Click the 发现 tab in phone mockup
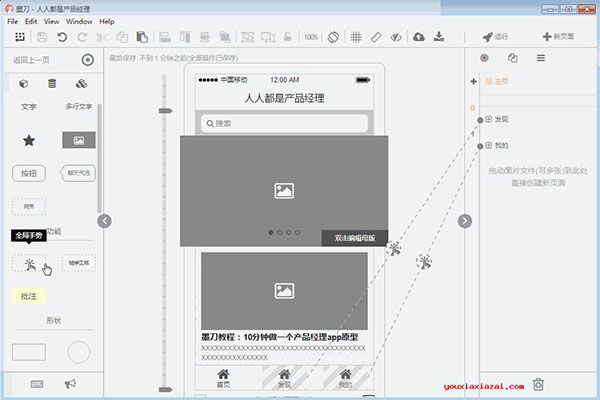This screenshot has width=600, height=400. (x=284, y=378)
